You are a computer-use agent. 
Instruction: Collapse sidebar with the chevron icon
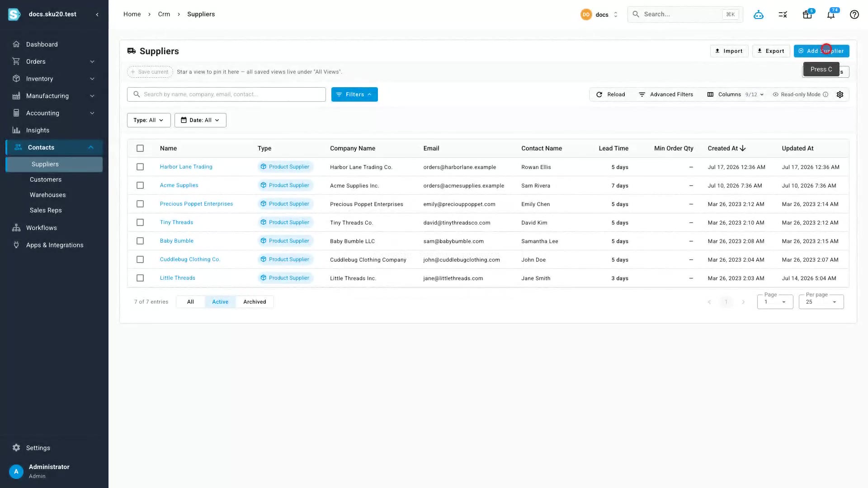point(97,14)
